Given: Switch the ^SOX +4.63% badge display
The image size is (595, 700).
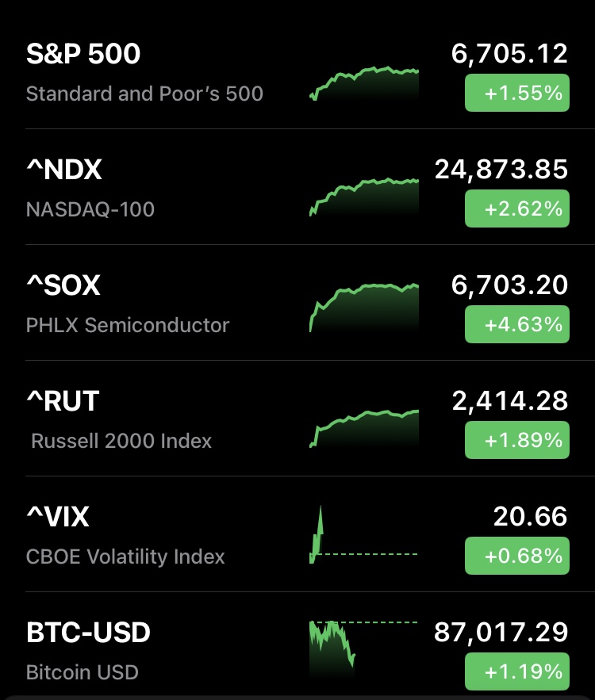Looking at the screenshot, I should [516, 324].
